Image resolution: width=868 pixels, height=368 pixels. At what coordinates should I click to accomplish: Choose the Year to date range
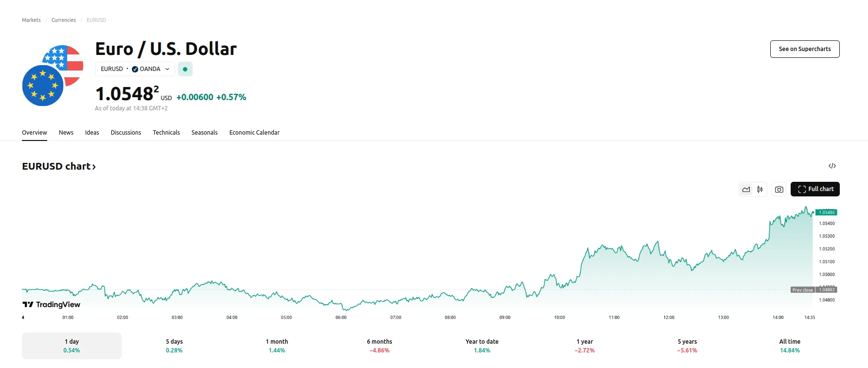(x=482, y=346)
